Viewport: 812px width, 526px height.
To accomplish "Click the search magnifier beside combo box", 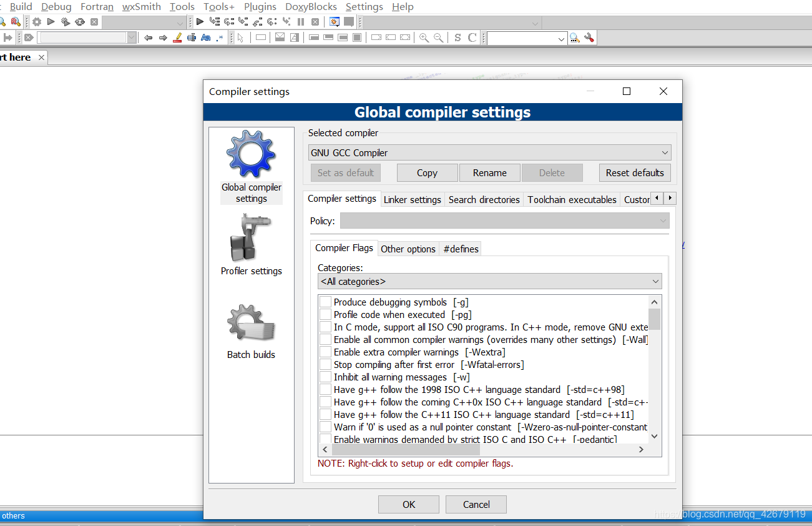I will (x=574, y=38).
